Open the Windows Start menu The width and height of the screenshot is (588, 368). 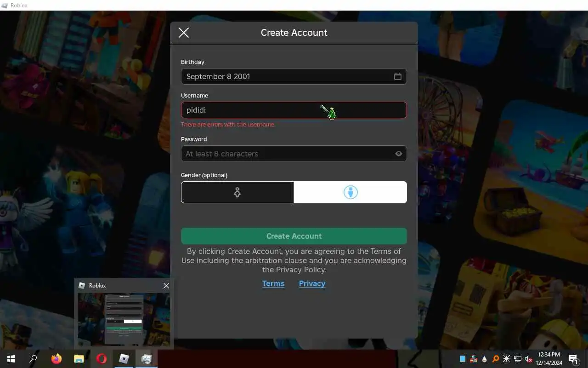[11, 359]
